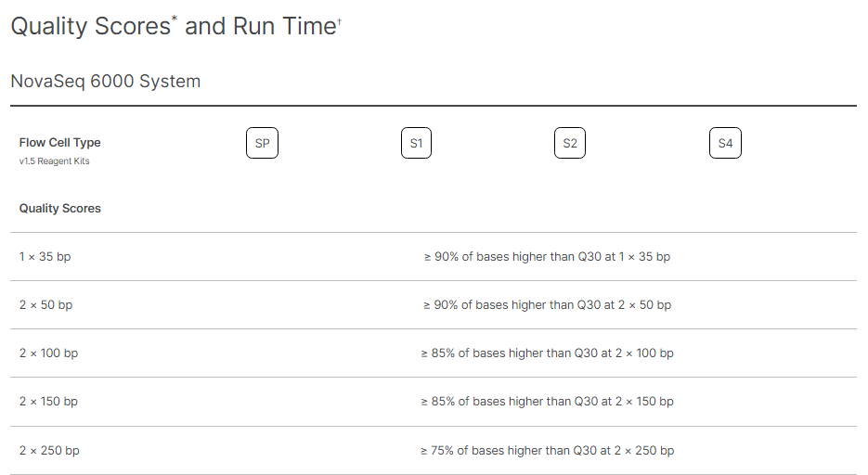Click the asterisk footnote after Quality Scores

pos(175,19)
